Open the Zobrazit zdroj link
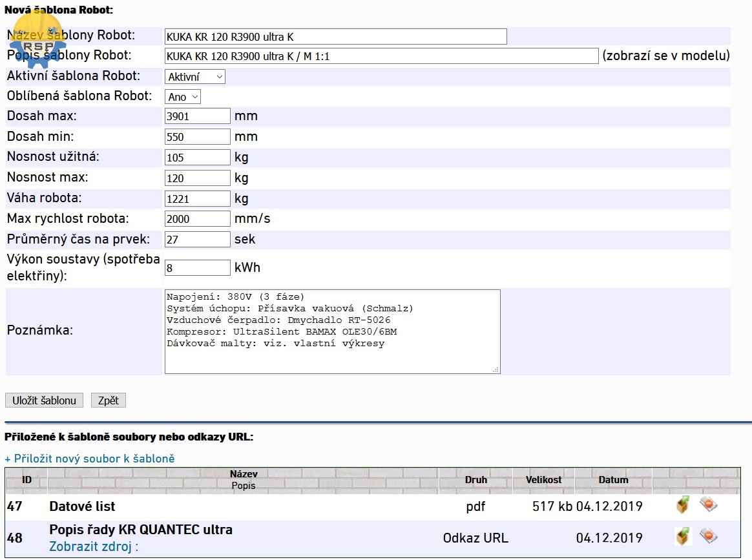Screen dimensions: 752x560 tap(94, 546)
